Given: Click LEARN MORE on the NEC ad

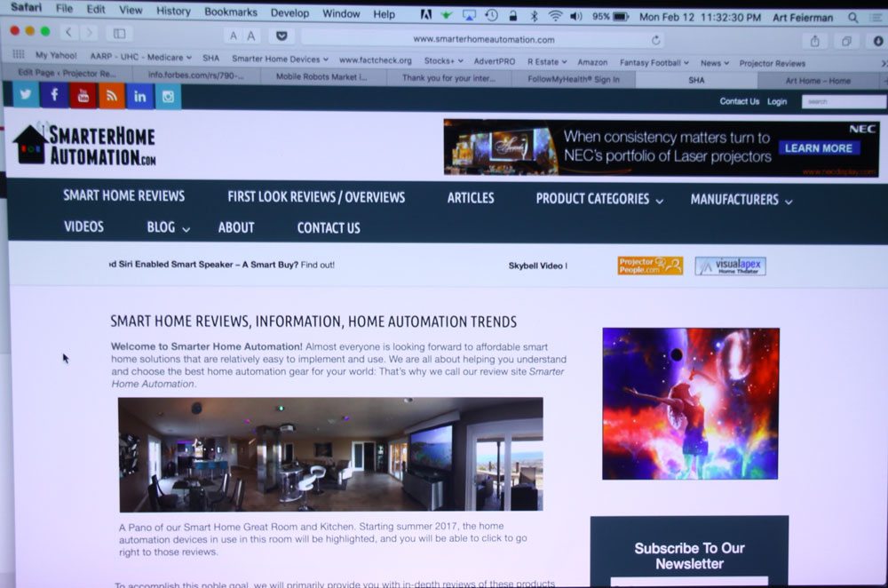Looking at the screenshot, I should click(819, 148).
